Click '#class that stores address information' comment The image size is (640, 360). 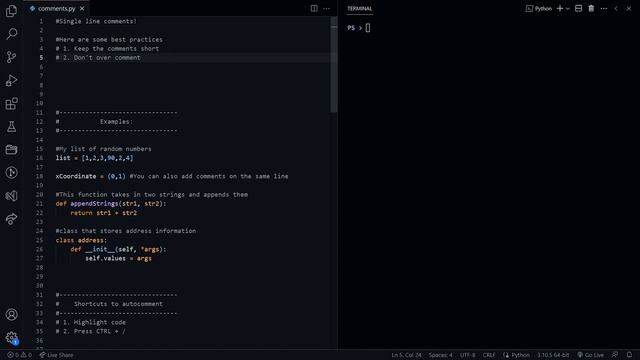pos(126,231)
